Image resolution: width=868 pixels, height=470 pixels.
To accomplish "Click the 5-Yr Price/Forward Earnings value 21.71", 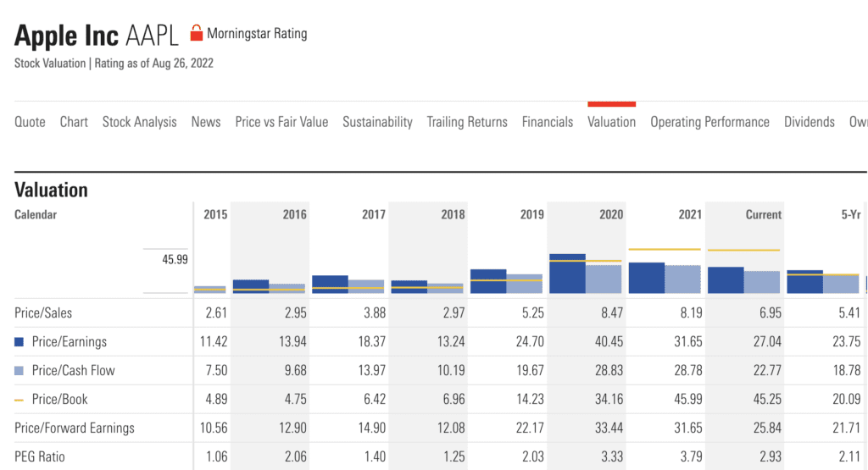I will point(847,428).
